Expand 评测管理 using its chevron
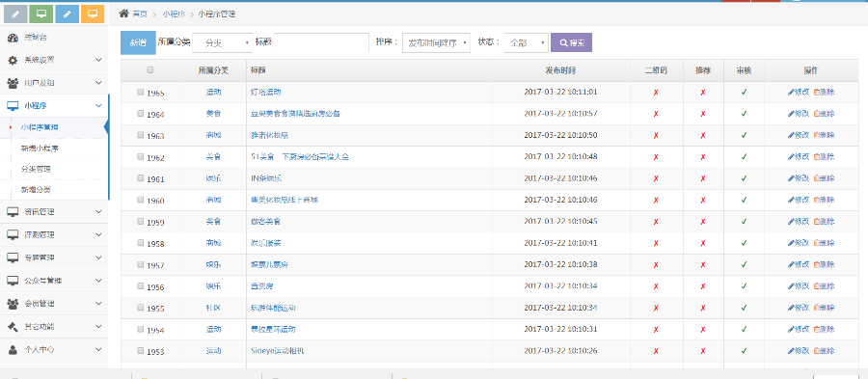The height and width of the screenshot is (379, 868). (98, 234)
